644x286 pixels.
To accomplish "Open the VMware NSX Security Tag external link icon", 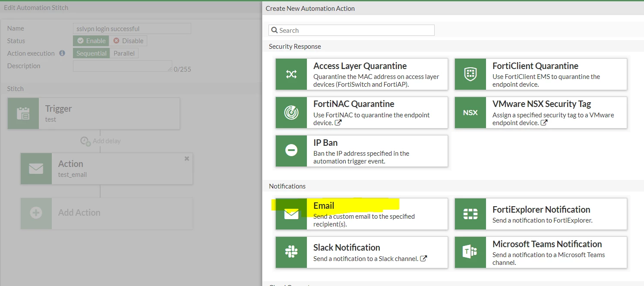I will point(544,123).
